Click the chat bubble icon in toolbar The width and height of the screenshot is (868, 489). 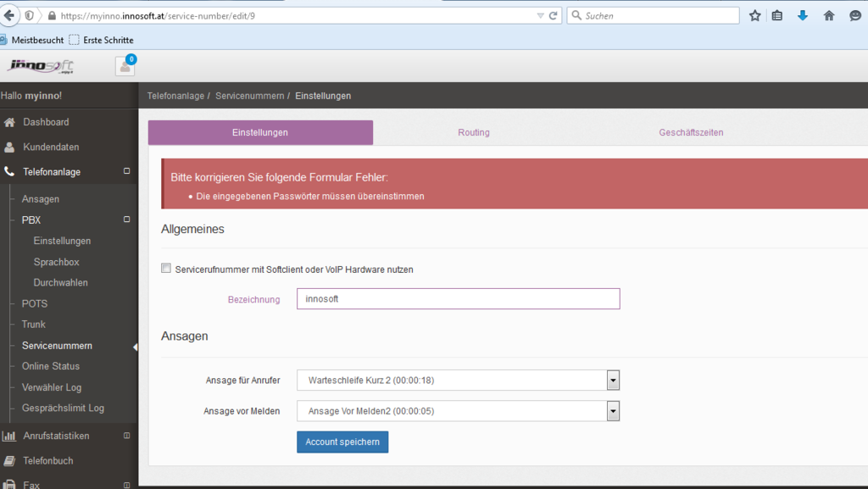point(855,15)
